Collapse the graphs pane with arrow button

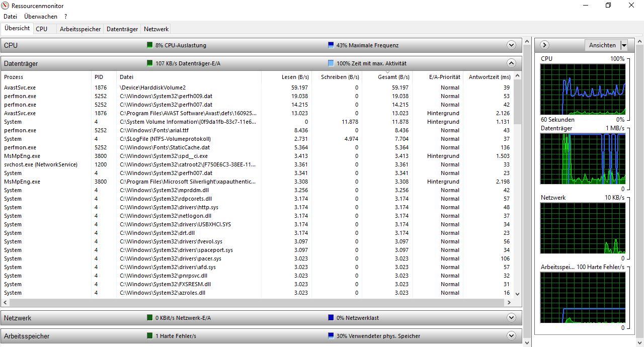coord(544,45)
